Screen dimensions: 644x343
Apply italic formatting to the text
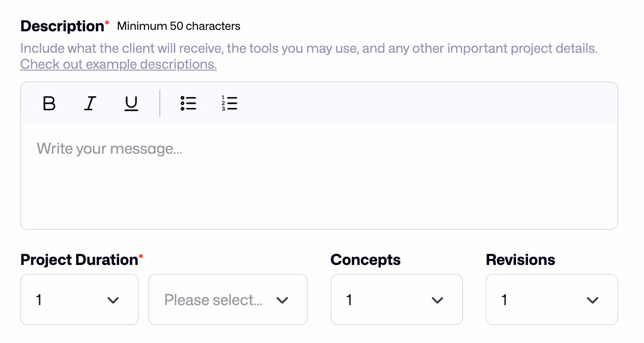[90, 103]
